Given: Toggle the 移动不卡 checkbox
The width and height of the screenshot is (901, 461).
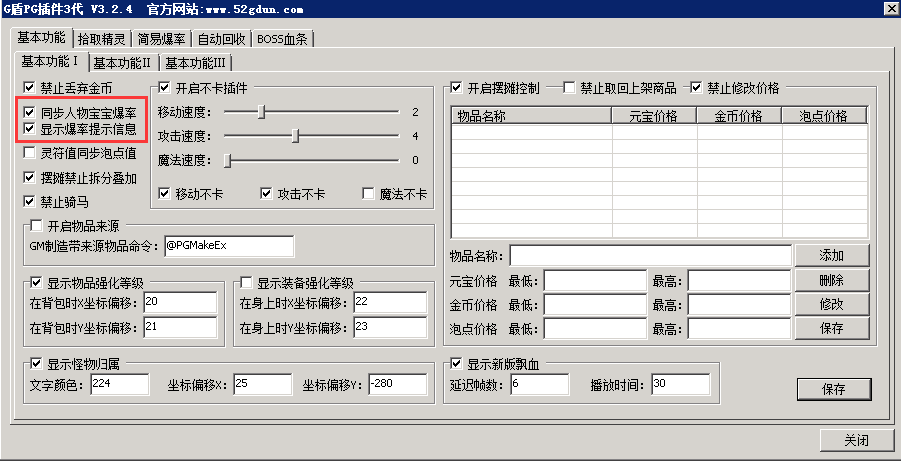Looking at the screenshot, I should 164,194.
